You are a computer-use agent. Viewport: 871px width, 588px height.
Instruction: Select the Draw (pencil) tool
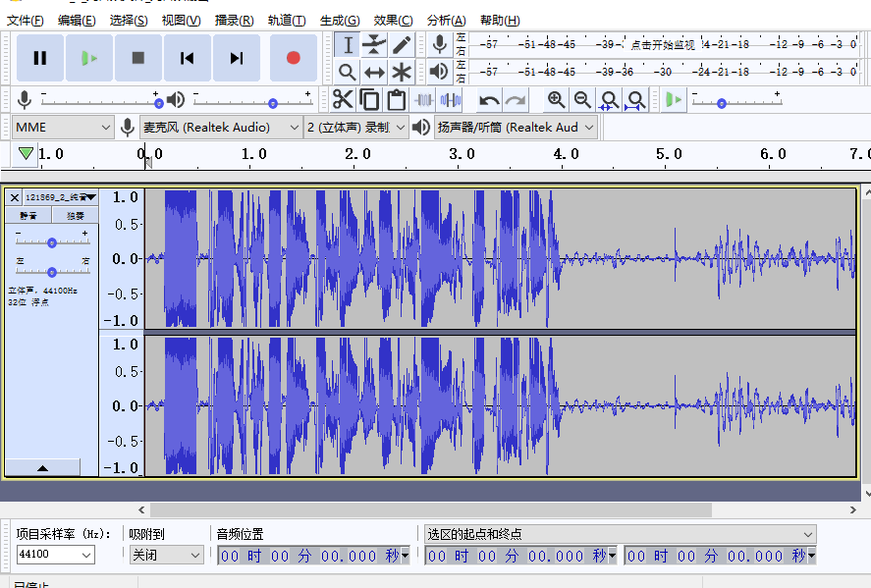point(401,45)
